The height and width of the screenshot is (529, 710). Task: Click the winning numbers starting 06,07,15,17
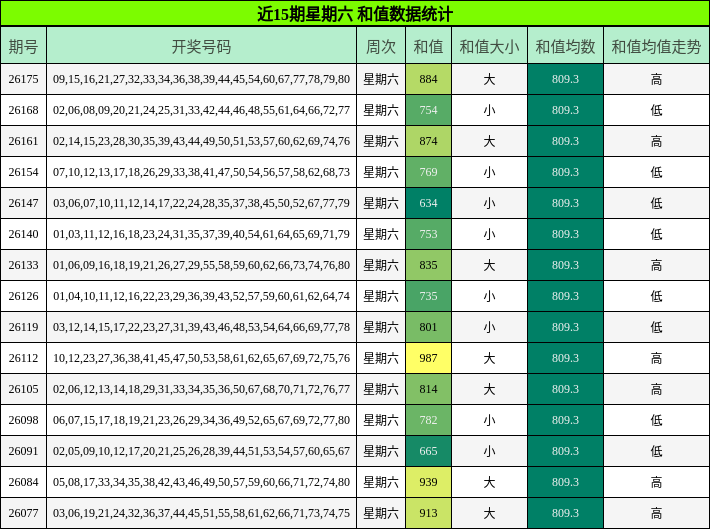point(201,420)
